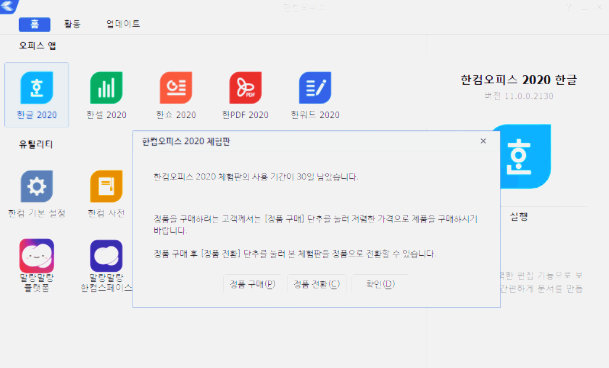Open the 한PDF 2020 icon
This screenshot has height=368, width=609.
(x=245, y=88)
